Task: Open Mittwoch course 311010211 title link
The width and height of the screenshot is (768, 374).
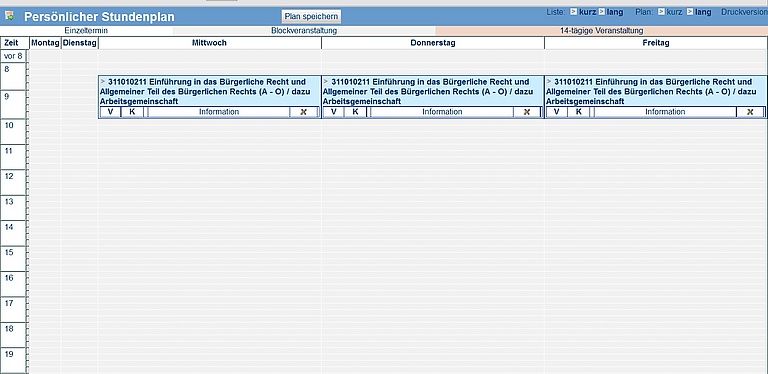Action: 205,92
